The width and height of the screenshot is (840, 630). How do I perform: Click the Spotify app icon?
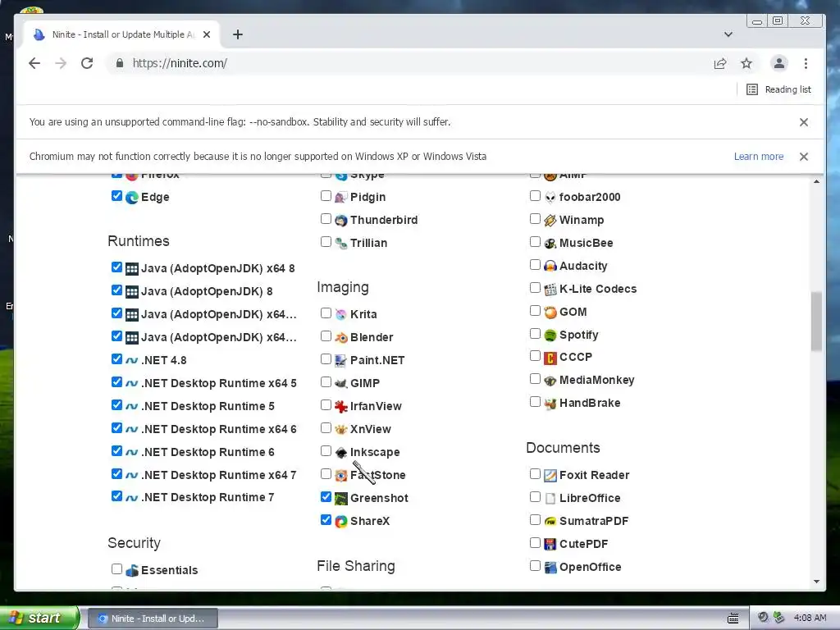point(550,336)
